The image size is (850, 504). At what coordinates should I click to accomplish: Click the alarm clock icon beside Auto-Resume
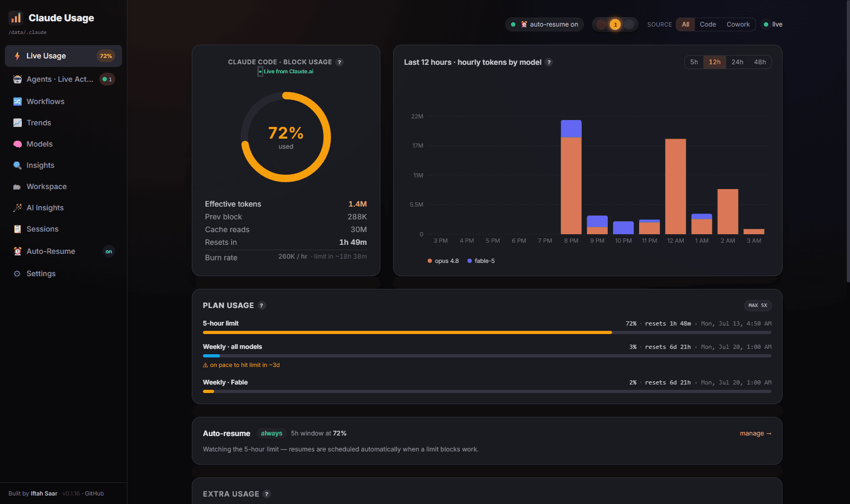click(18, 251)
